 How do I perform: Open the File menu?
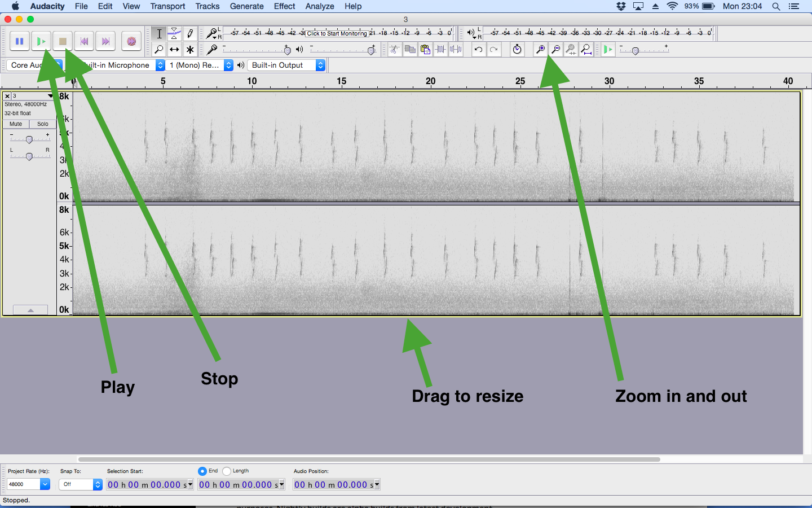click(81, 6)
